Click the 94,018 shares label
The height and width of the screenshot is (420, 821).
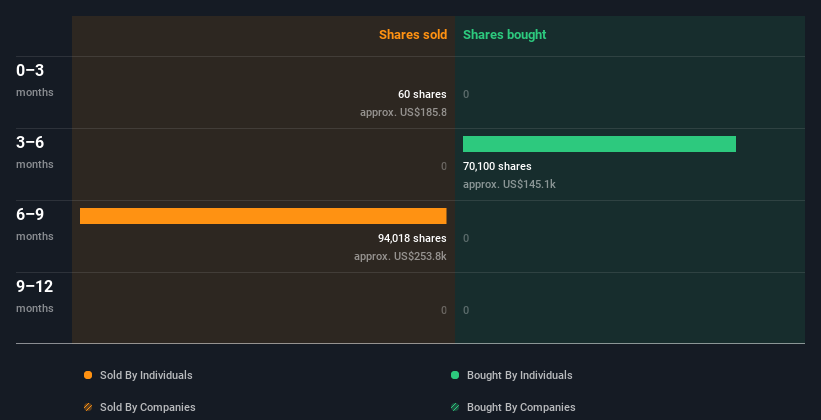(x=412, y=238)
